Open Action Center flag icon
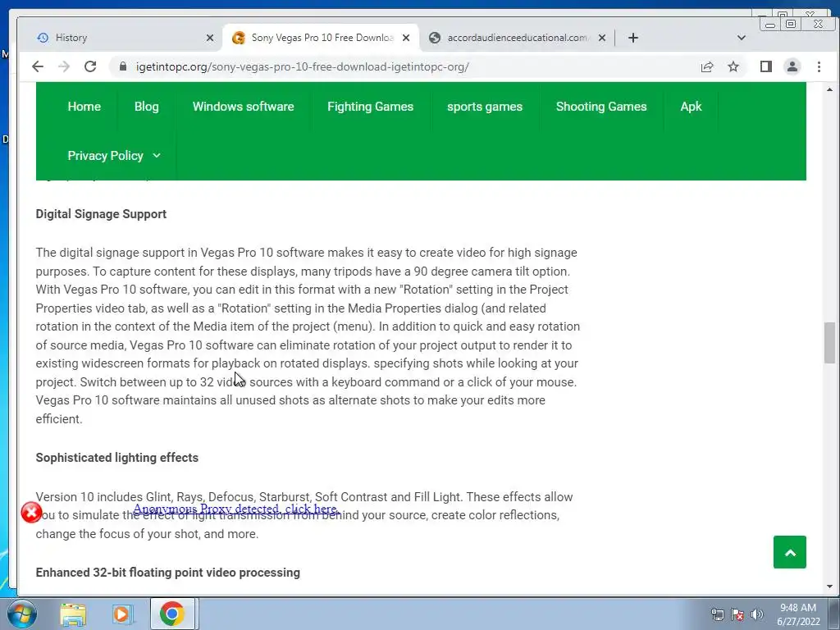 [x=737, y=614]
